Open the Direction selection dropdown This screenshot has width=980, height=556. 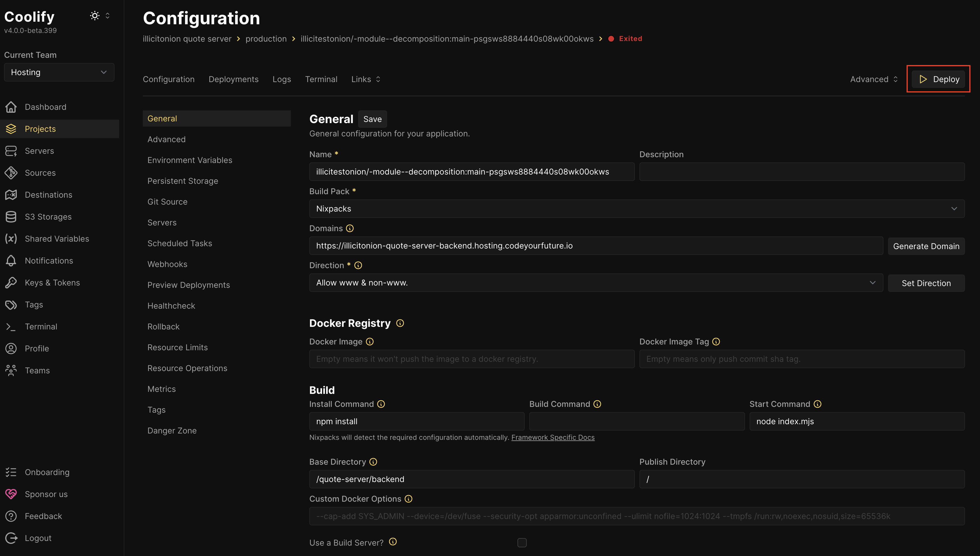[x=596, y=283]
